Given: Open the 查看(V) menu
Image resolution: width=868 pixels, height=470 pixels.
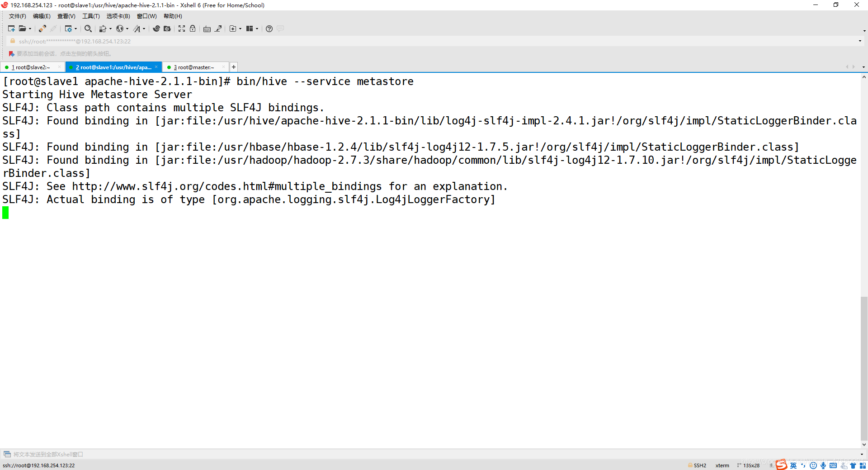Looking at the screenshot, I should (66, 16).
